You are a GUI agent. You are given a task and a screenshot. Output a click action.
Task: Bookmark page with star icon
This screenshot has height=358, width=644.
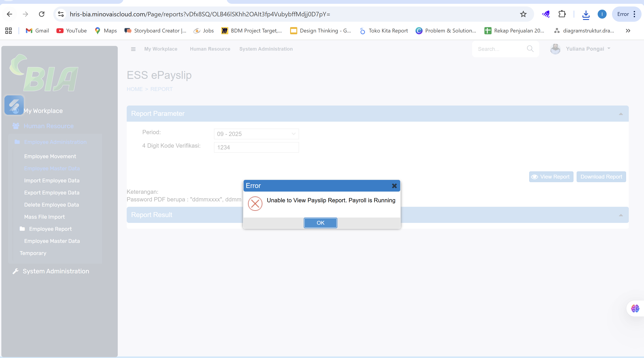coord(523,14)
